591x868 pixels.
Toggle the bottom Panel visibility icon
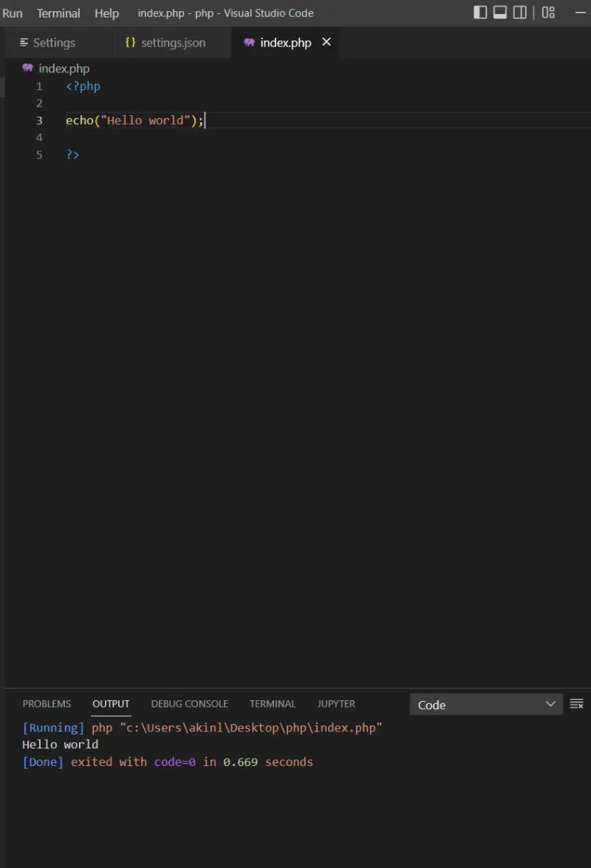click(x=502, y=13)
